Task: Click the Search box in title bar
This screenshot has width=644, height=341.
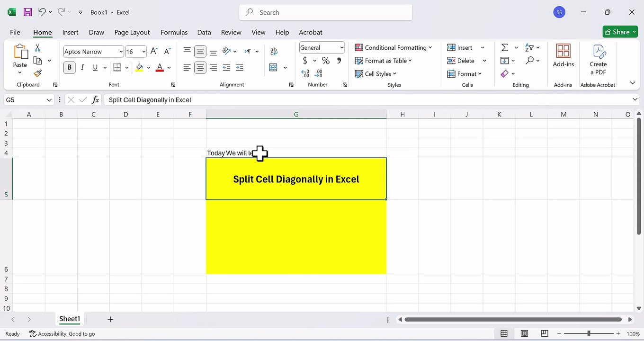Action: (326, 12)
